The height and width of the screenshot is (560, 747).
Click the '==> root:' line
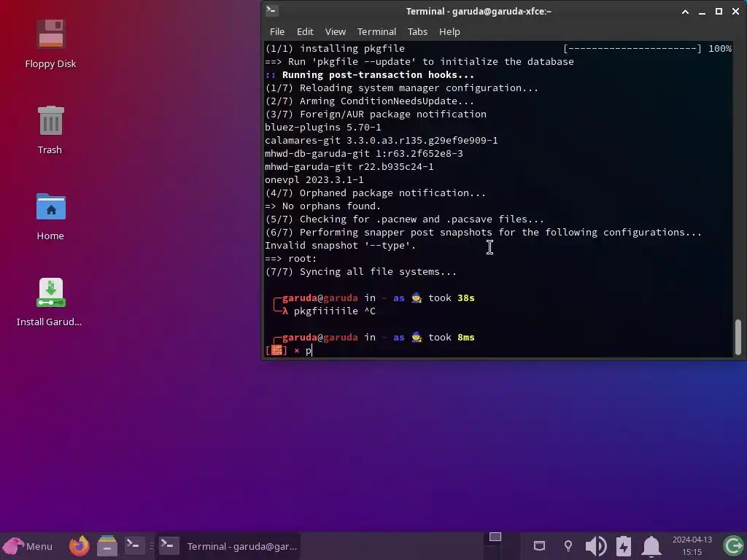tap(290, 259)
